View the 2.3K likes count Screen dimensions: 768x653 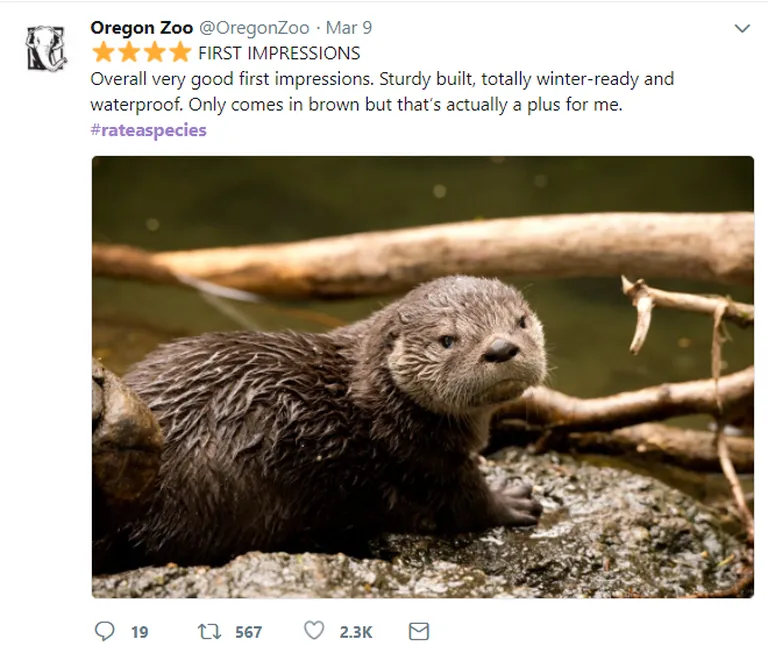click(356, 632)
